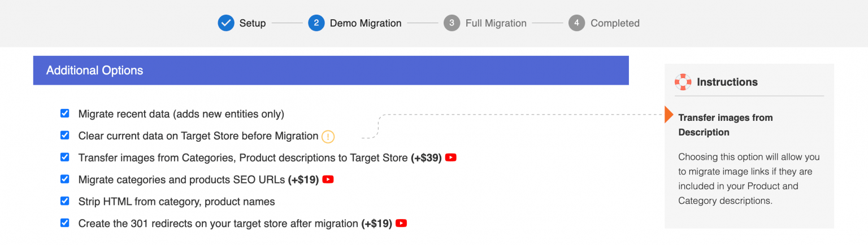Screen dimensions: 868x245
Task: Click the warning icon beside Clear current data
Action: point(328,136)
